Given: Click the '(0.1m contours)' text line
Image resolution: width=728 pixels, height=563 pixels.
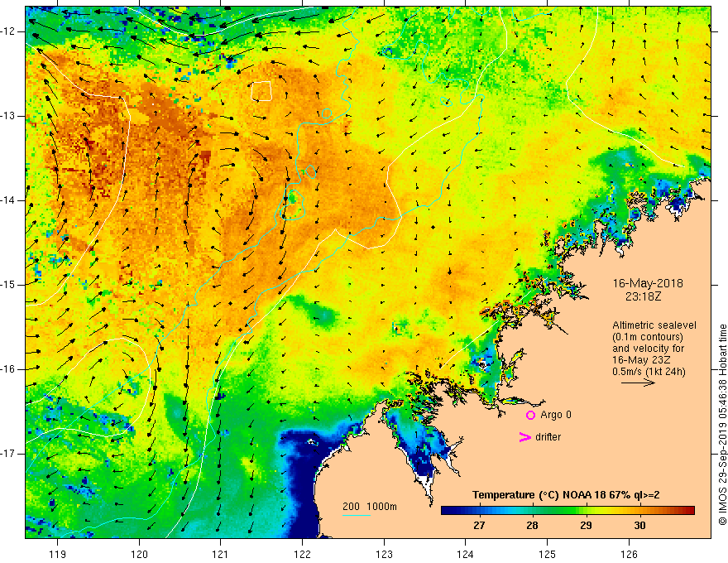Looking at the screenshot, I should (648, 337).
